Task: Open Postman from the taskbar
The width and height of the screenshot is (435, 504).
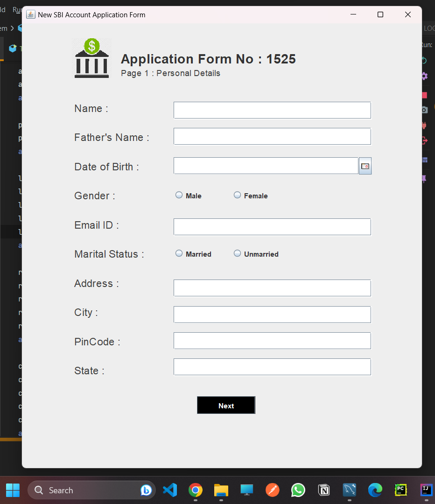Action: pyautogui.click(x=272, y=490)
